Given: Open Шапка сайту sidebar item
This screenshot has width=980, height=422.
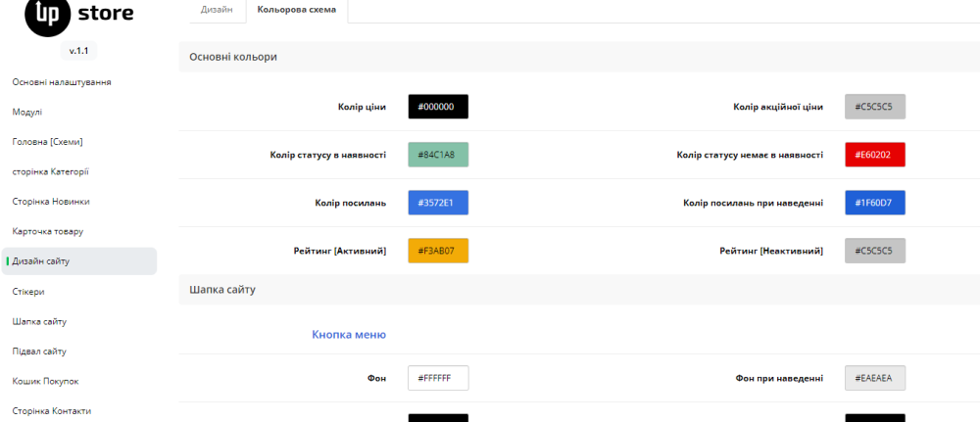Looking at the screenshot, I should [x=39, y=321].
